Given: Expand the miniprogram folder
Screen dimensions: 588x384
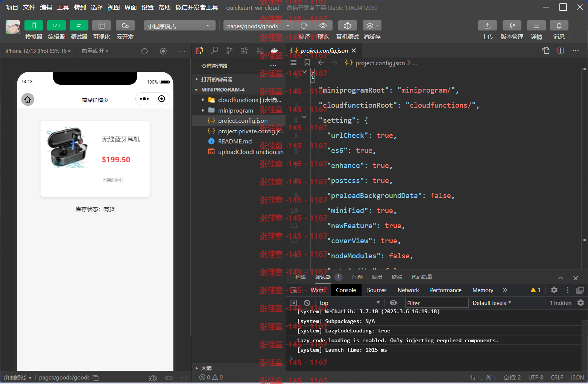Looking at the screenshot, I should tap(203, 110).
